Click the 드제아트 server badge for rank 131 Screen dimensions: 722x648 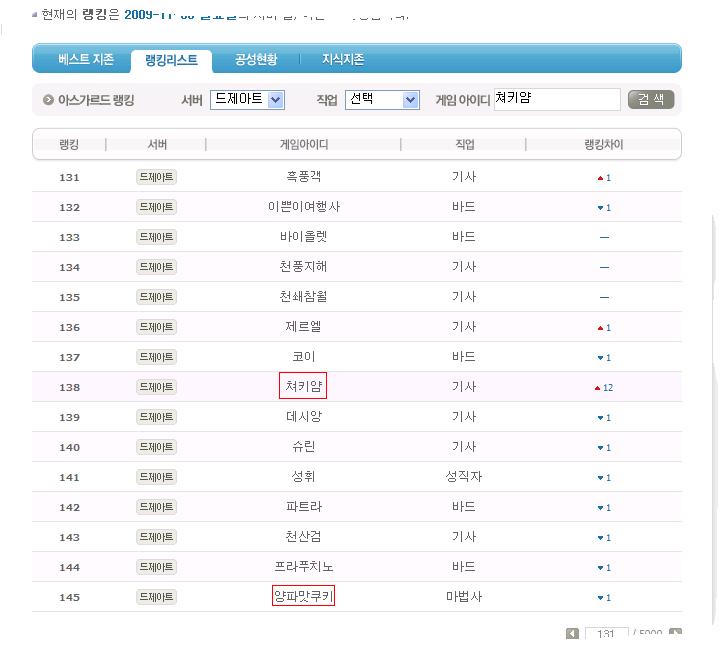click(x=156, y=177)
